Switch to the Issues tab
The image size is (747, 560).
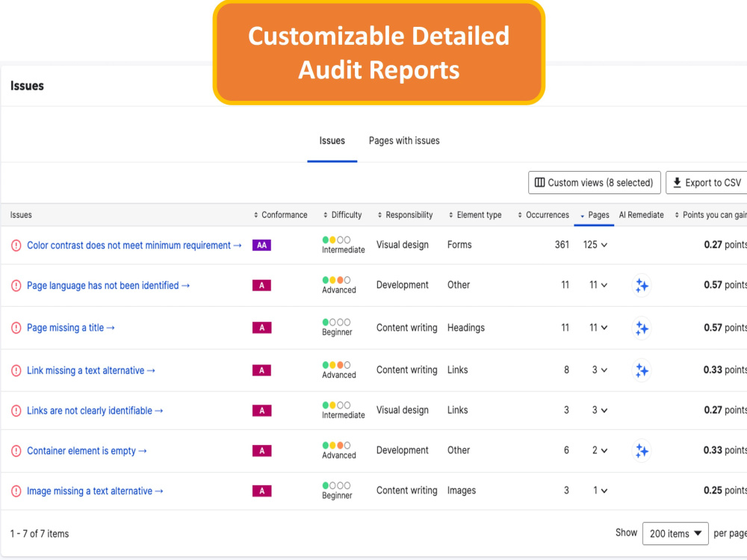[332, 141]
